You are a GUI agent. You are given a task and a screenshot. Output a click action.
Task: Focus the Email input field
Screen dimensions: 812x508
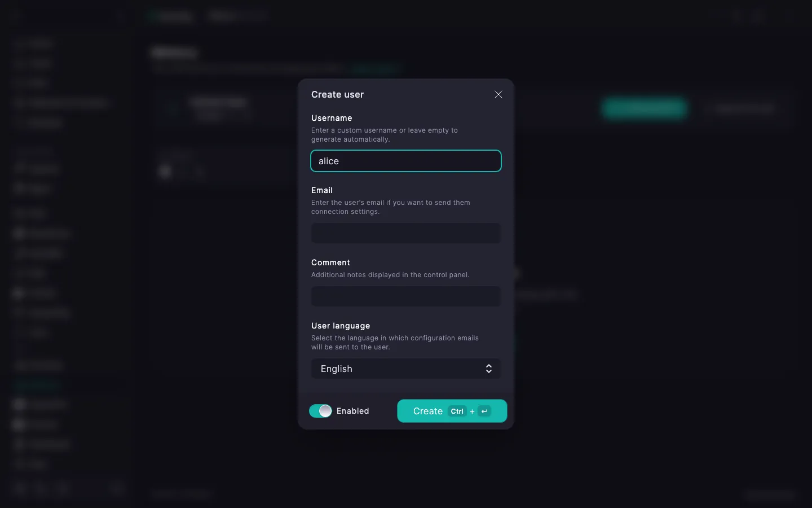pos(406,233)
